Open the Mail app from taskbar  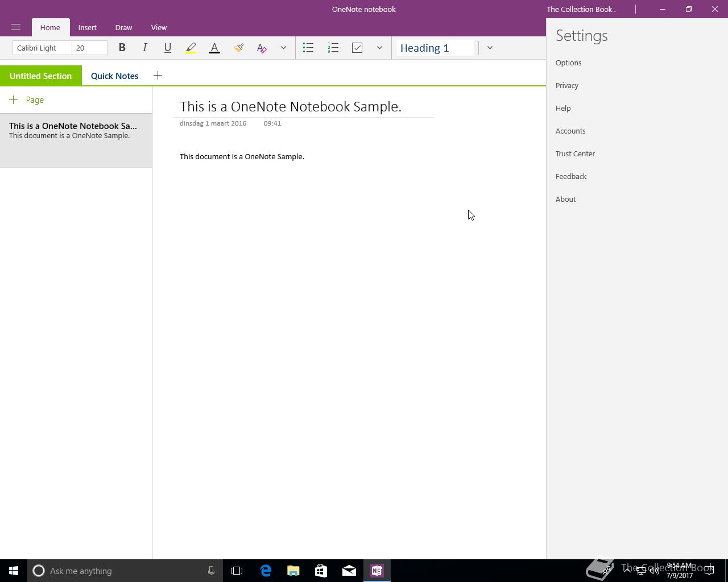pyautogui.click(x=349, y=571)
